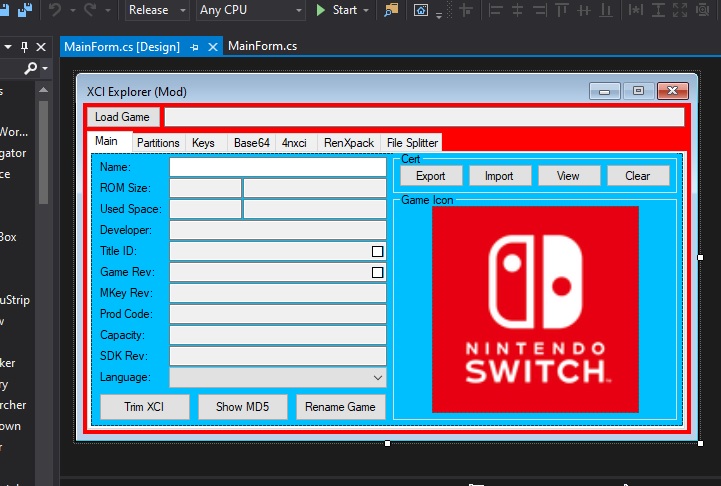Switch to the RenXpack tab
Viewport: 721px width, 486px height.
(349, 143)
